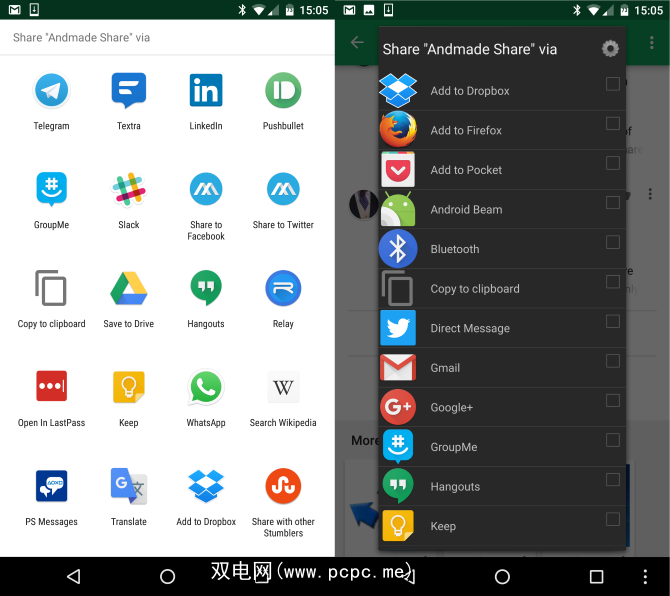670x596 pixels.
Task: Tick the Add to Firefox checkbox
Action: (613, 123)
